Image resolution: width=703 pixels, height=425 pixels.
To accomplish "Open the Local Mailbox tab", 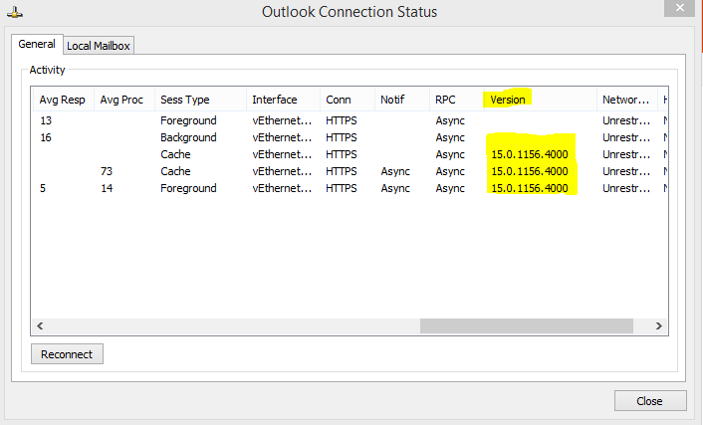I will coord(98,46).
